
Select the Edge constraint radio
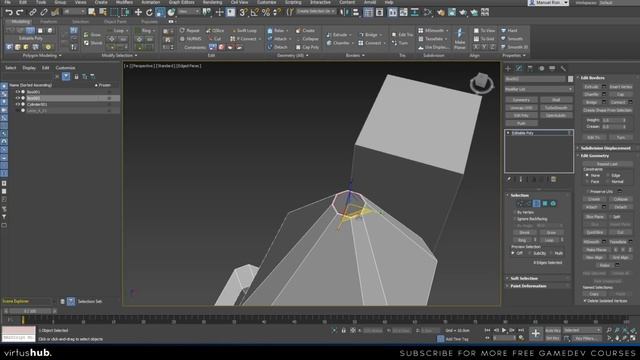coord(608,175)
